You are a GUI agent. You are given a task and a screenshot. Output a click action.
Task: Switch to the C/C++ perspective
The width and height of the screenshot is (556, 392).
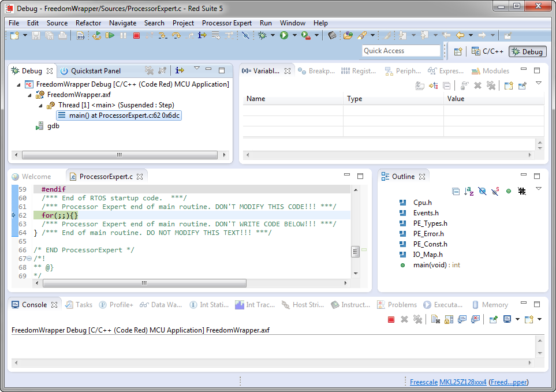click(x=488, y=51)
